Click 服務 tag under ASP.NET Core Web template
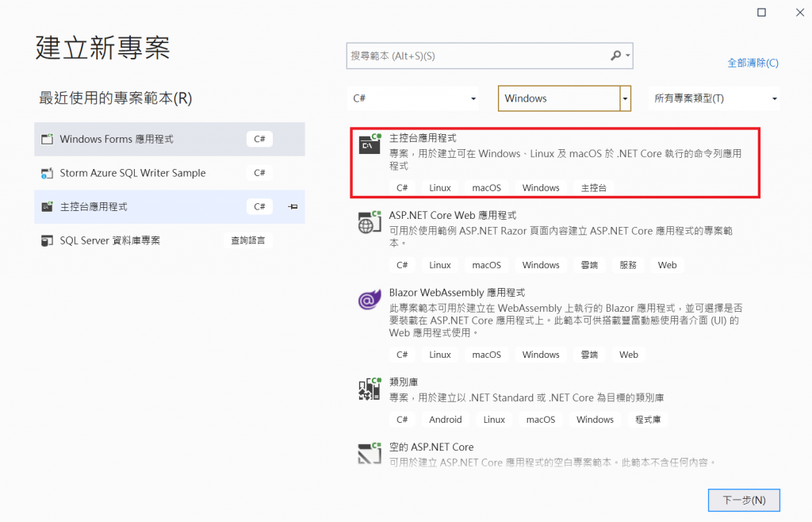Image resolution: width=812 pixels, height=522 pixels. tap(628, 265)
